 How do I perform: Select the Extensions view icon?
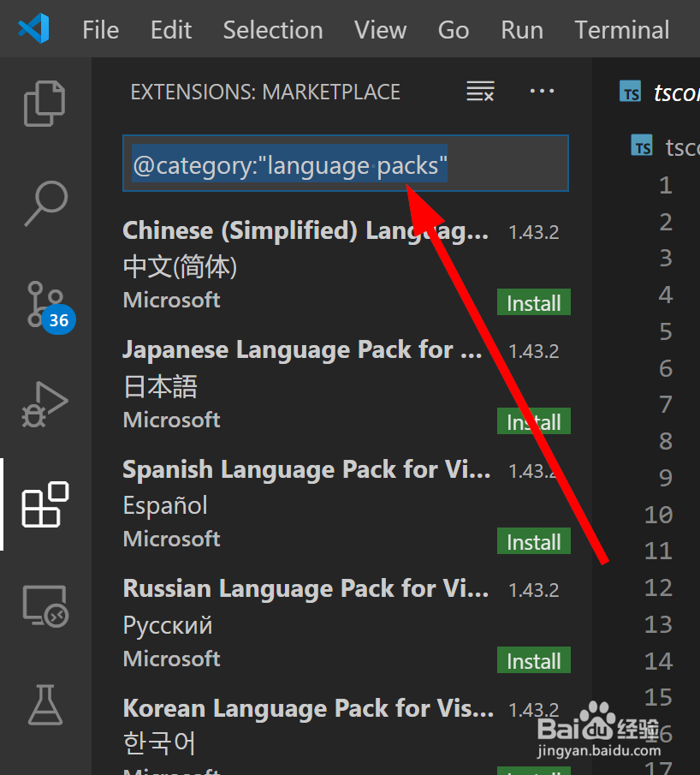point(45,504)
